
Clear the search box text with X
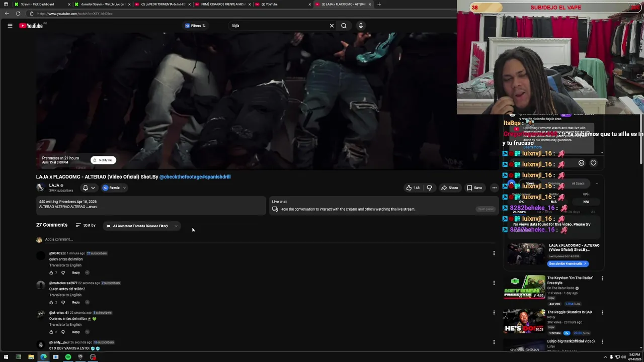pos(332,26)
